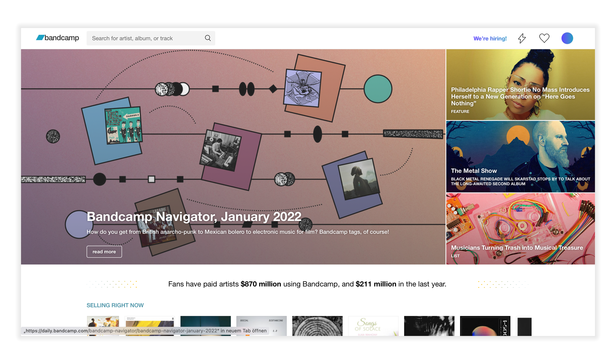
Task: Select the first Selling Right Now album cover
Action: coord(103,322)
